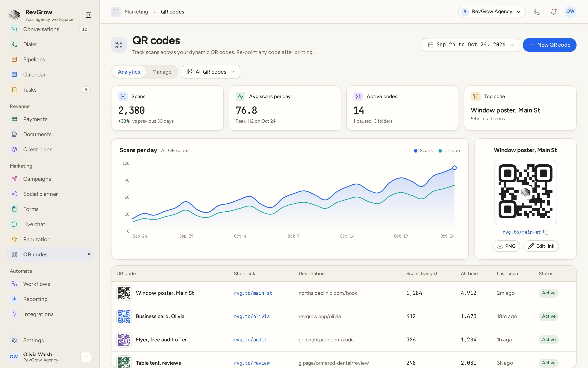This screenshot has width=588, height=368.
Task: Switch to the Manage tab
Action: 162,72
